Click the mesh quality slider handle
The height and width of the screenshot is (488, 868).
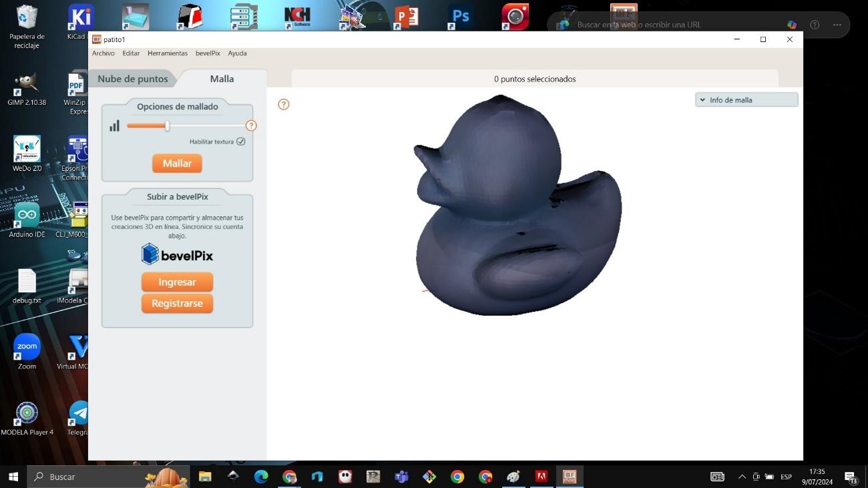pyautogui.click(x=167, y=126)
